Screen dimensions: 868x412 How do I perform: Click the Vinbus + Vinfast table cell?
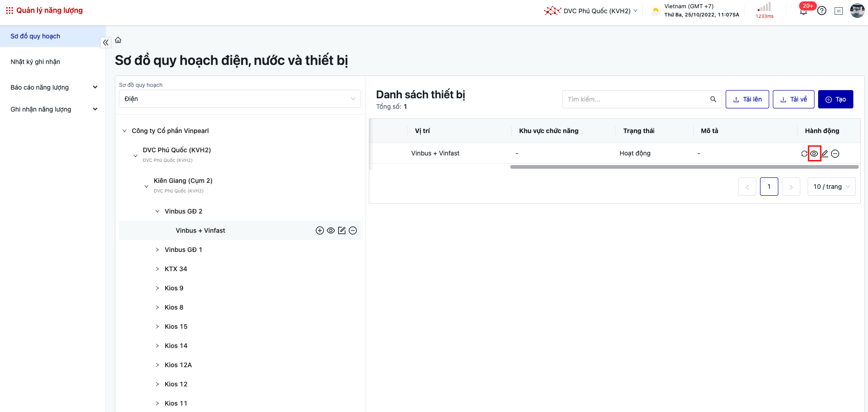(435, 153)
